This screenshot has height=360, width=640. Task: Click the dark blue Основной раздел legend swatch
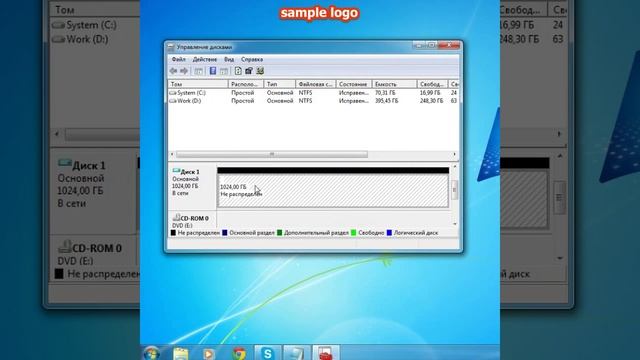point(224,233)
